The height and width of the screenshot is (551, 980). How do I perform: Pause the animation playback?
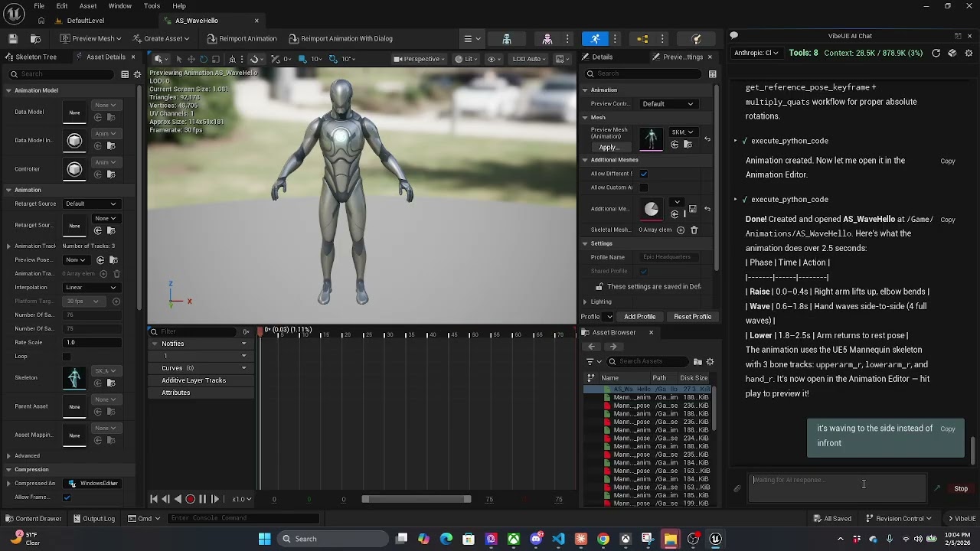tap(202, 499)
